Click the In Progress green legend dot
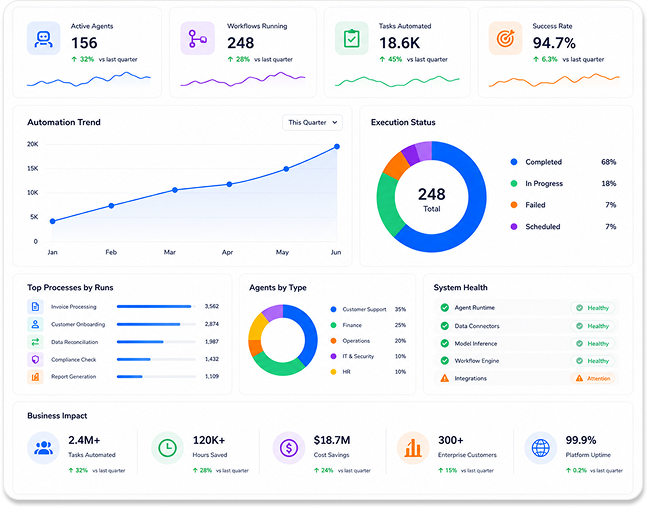Image resolution: width=648 pixels, height=508 pixels. [514, 184]
